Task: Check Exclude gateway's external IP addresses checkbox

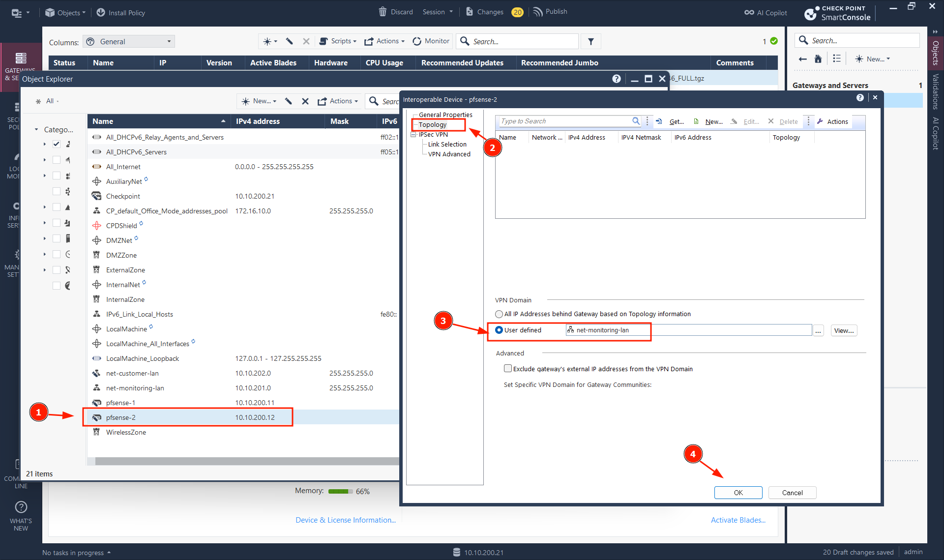Action: (508, 368)
